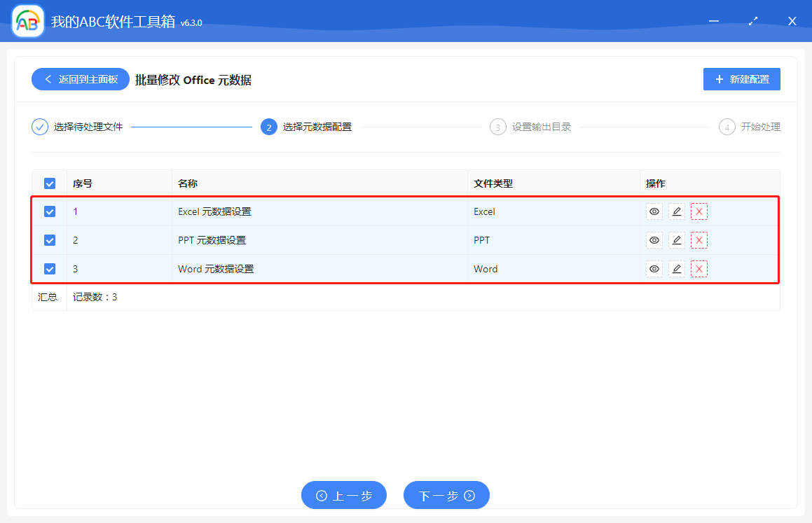Delete the Word 元数据设置 configuration
812x523 pixels.
[699, 268]
